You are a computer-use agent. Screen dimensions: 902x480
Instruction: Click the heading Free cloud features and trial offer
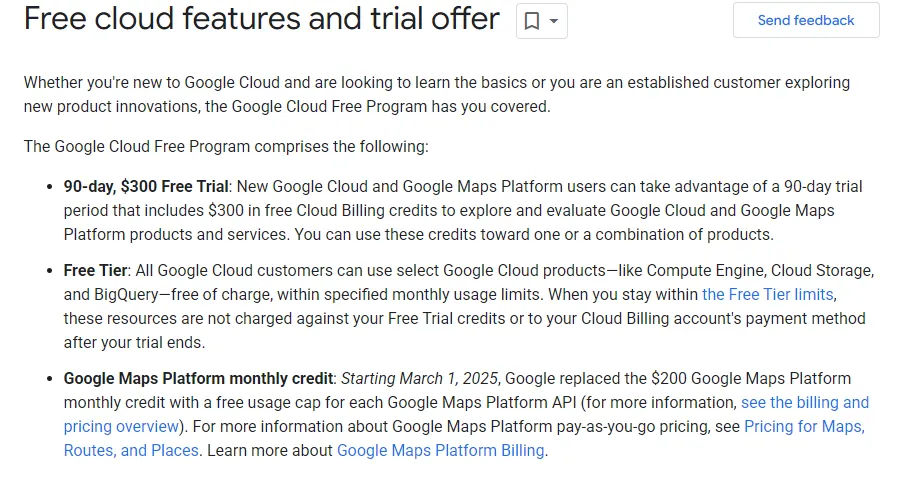coord(262,18)
